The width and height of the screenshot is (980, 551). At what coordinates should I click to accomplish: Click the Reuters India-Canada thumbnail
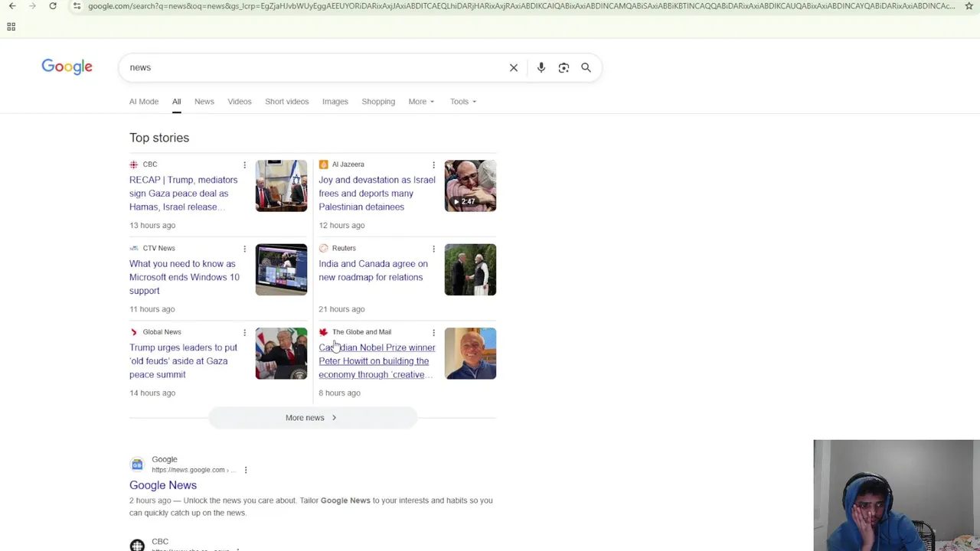click(470, 269)
